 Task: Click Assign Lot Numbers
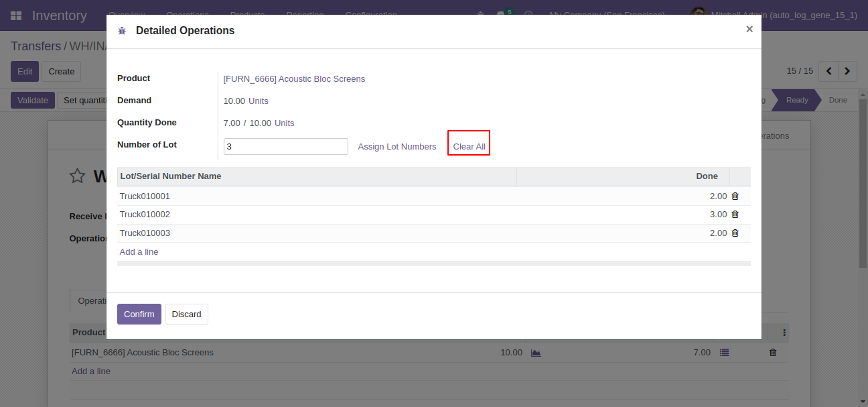coord(397,147)
